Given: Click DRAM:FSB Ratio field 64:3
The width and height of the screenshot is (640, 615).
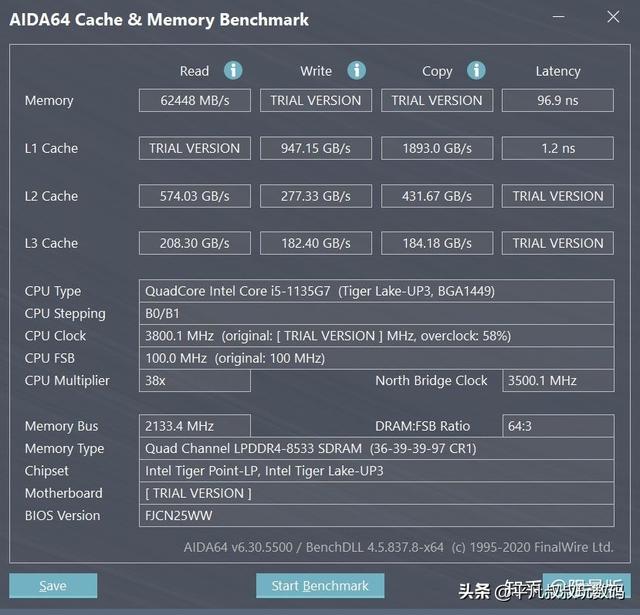Looking at the screenshot, I should (558, 426).
